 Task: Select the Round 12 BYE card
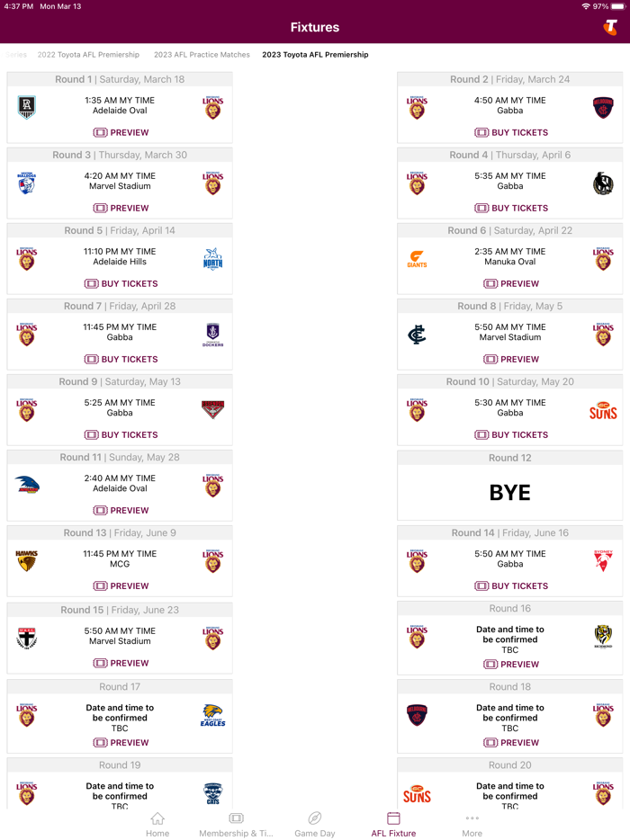click(511, 491)
